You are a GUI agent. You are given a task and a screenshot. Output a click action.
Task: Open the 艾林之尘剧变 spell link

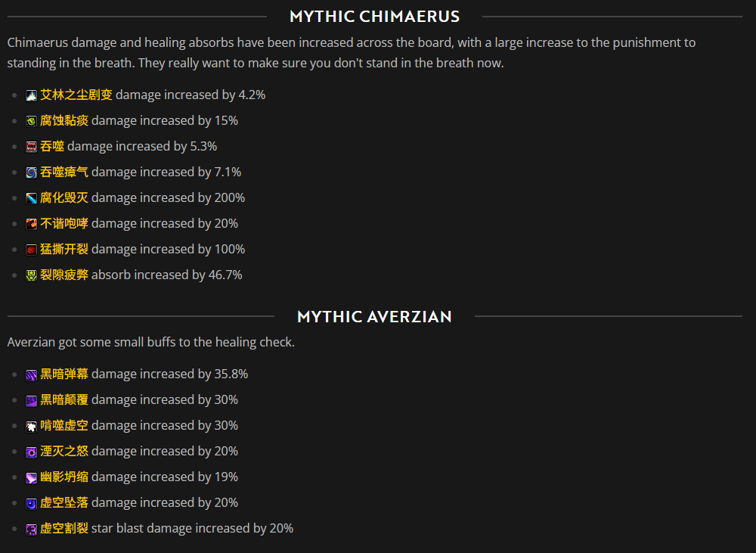76,95
